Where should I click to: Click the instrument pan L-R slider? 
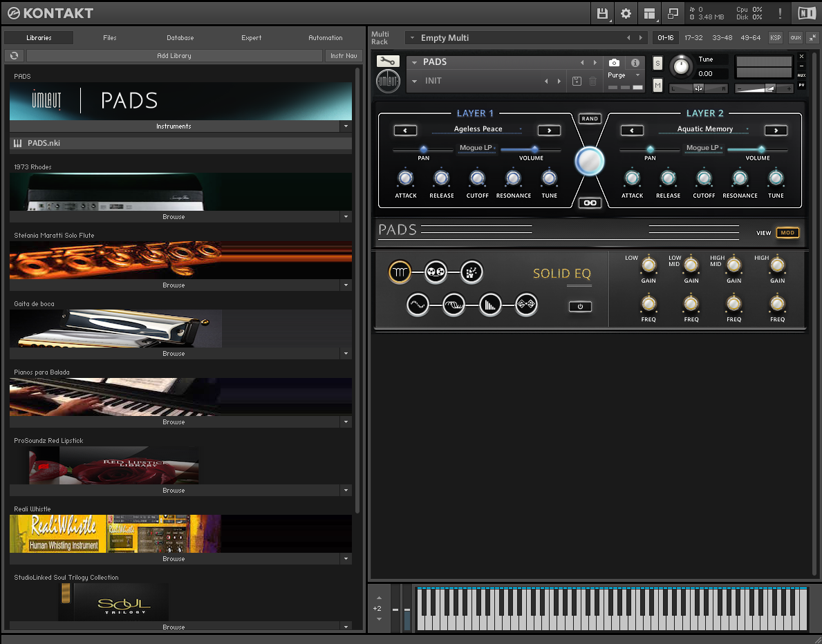pos(699,88)
